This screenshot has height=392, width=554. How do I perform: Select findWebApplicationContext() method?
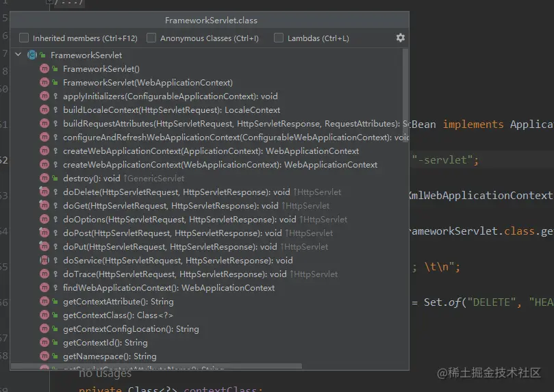[168, 288]
